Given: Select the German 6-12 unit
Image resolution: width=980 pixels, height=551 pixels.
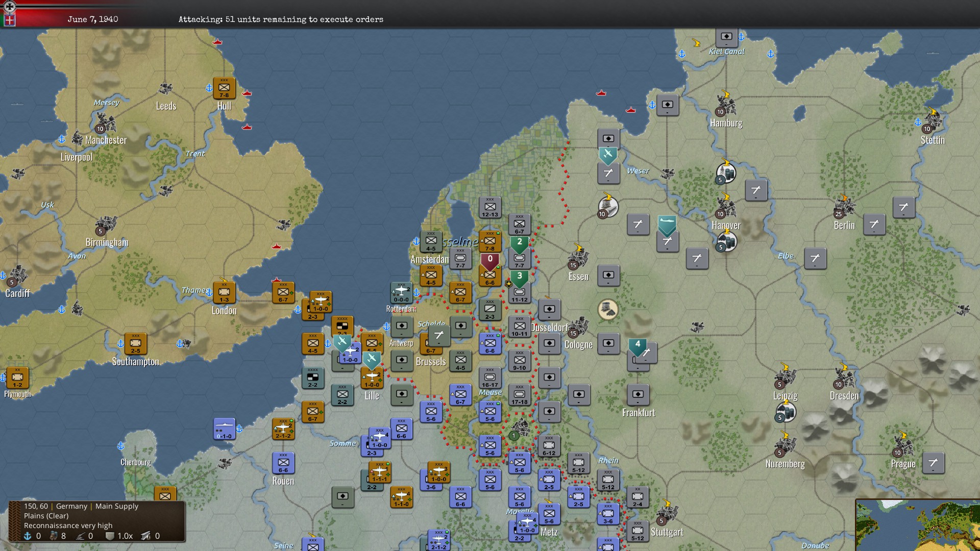Looking at the screenshot, I should click(549, 446).
